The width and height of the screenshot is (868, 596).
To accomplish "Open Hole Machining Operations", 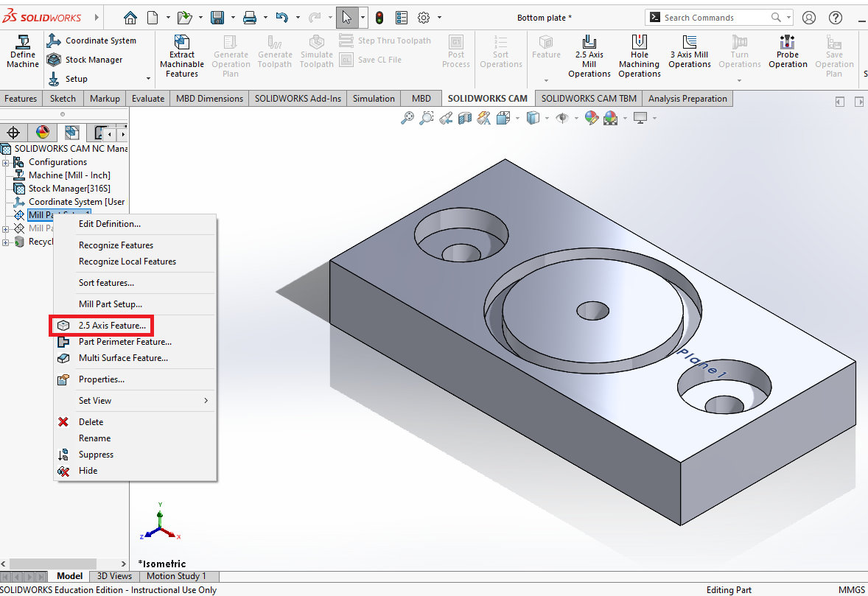I will [x=640, y=57].
